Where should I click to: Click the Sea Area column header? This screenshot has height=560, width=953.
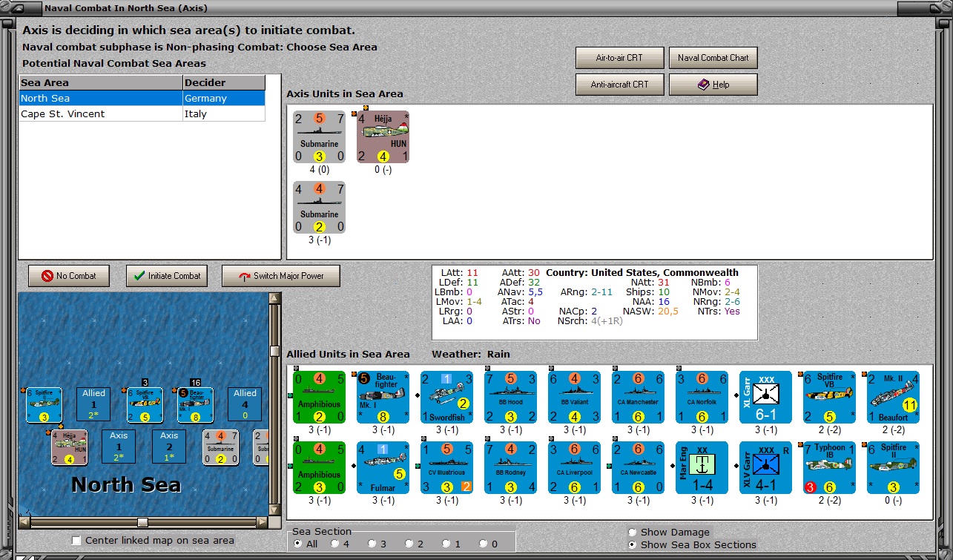click(101, 83)
